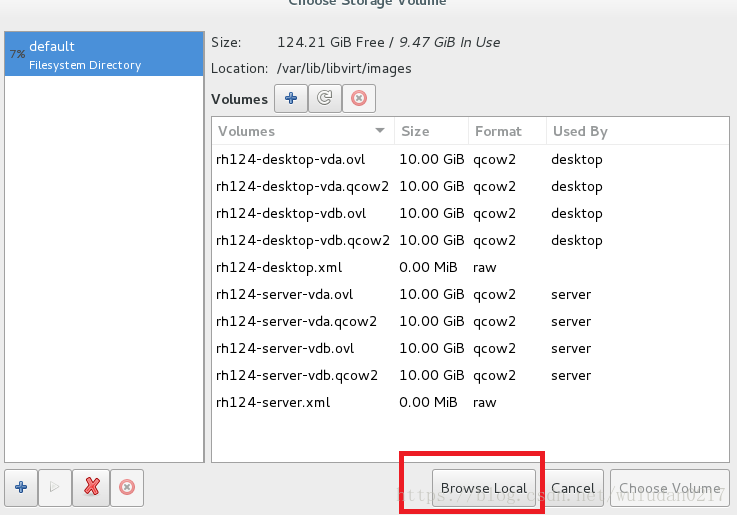Click the 124.21 GiB Free size text
Viewport: 737px width, 515px height.
[331, 42]
